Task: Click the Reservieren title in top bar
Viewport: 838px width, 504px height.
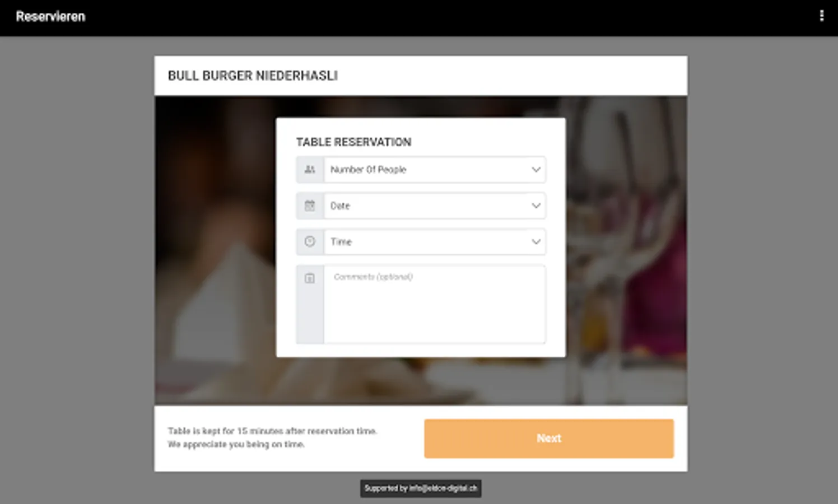Action: (x=50, y=17)
